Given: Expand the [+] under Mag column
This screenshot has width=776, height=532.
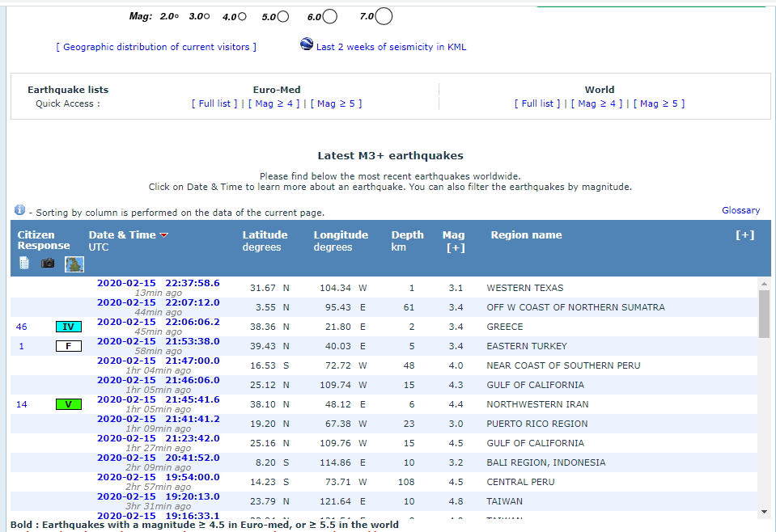Looking at the screenshot, I should [x=456, y=247].
